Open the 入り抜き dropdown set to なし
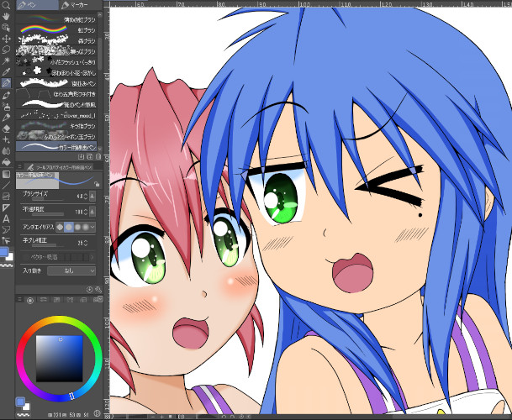 (x=71, y=270)
